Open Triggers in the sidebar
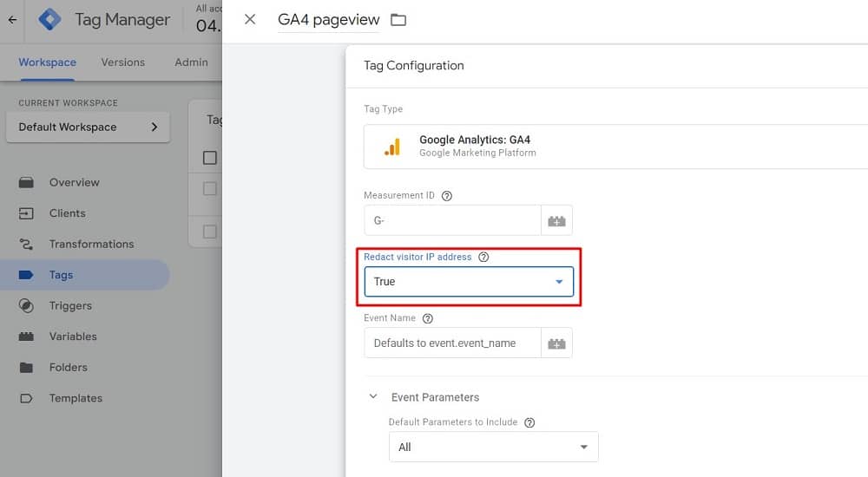 click(x=70, y=306)
